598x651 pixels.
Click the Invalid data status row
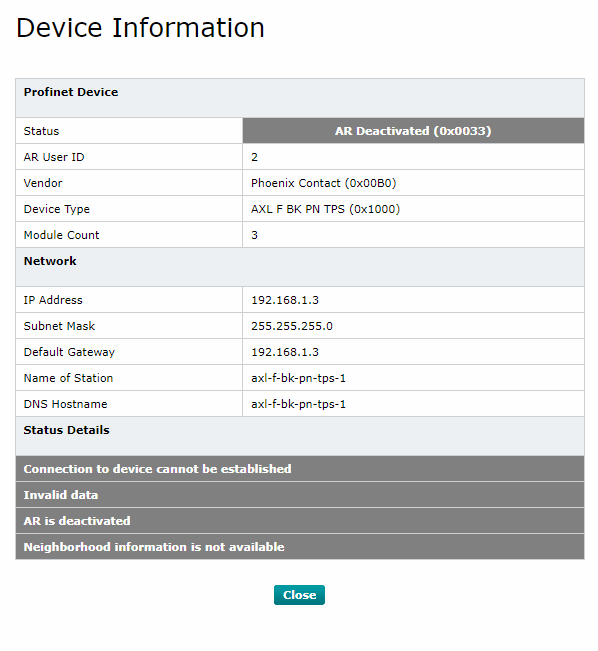pyautogui.click(x=300, y=495)
